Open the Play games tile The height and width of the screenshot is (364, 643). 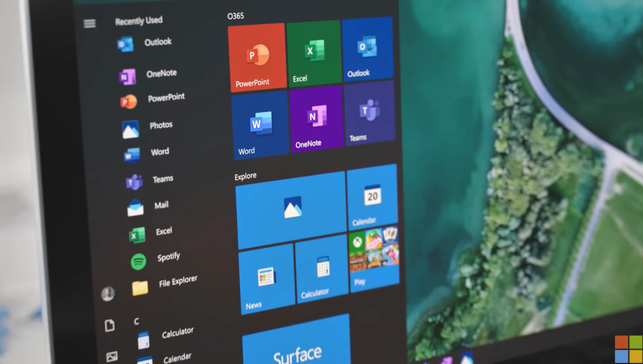[x=374, y=258]
